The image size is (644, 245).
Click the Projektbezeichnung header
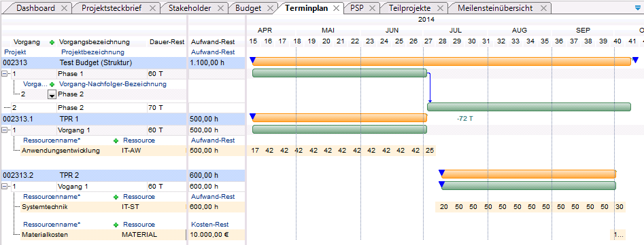(x=92, y=52)
